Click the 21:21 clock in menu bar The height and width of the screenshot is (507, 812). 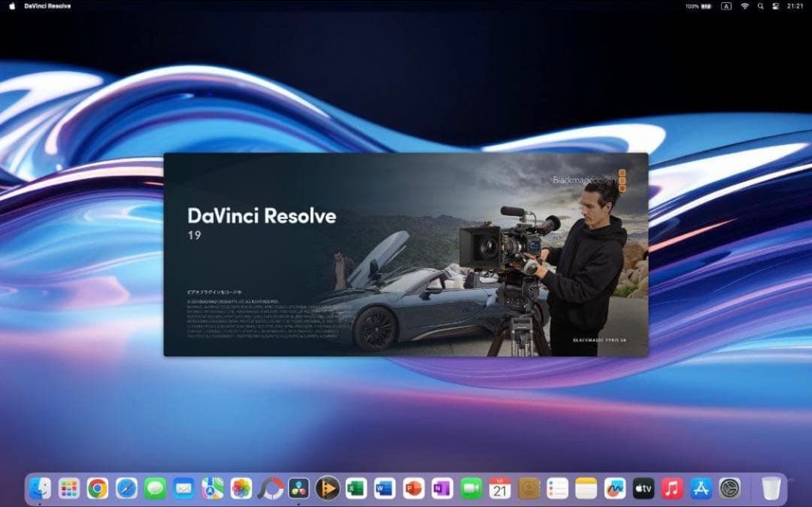tap(795, 6)
